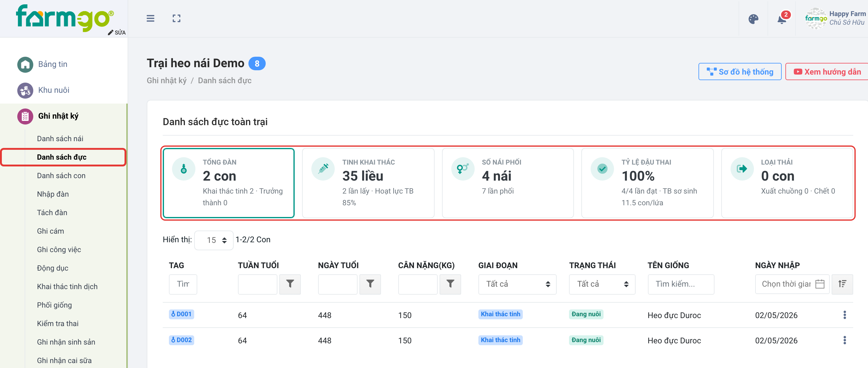Open the GIAI ĐOẠN Tất cả dropdown
Viewport: 868px width, 368px height.
[517, 284]
